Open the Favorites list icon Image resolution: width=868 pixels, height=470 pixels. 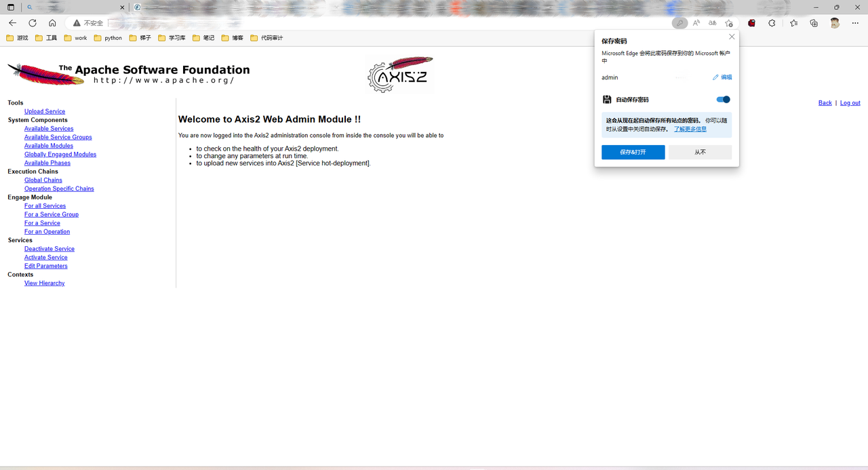(794, 23)
